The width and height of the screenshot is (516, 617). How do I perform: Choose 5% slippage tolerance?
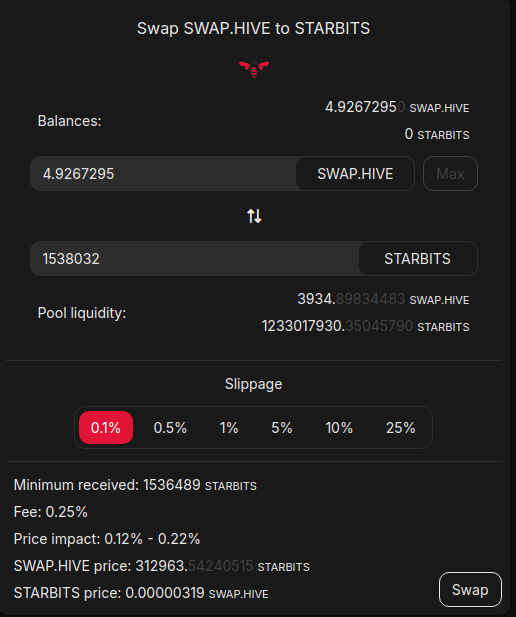(282, 428)
